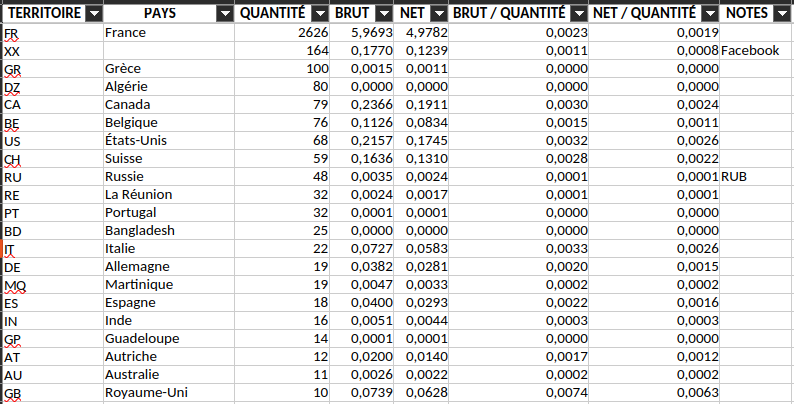This screenshot has width=794, height=404.
Task: Open the TERRITOIRE column filter dropdown
Action: [94, 14]
